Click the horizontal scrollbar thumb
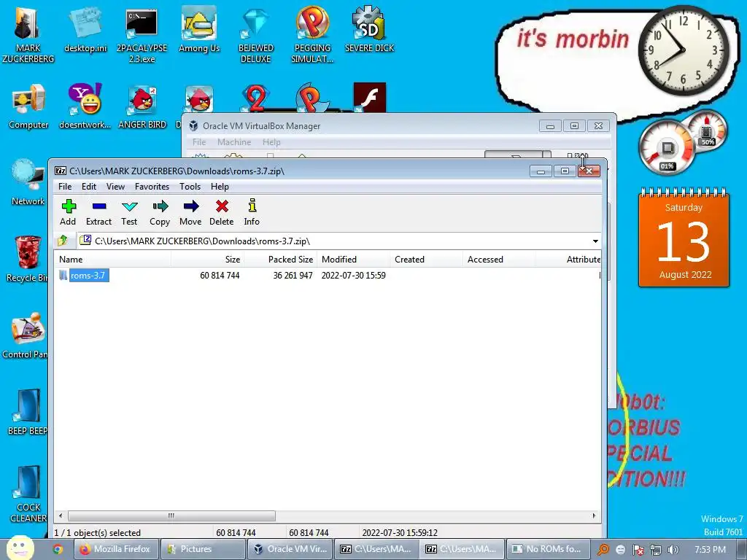 171,516
